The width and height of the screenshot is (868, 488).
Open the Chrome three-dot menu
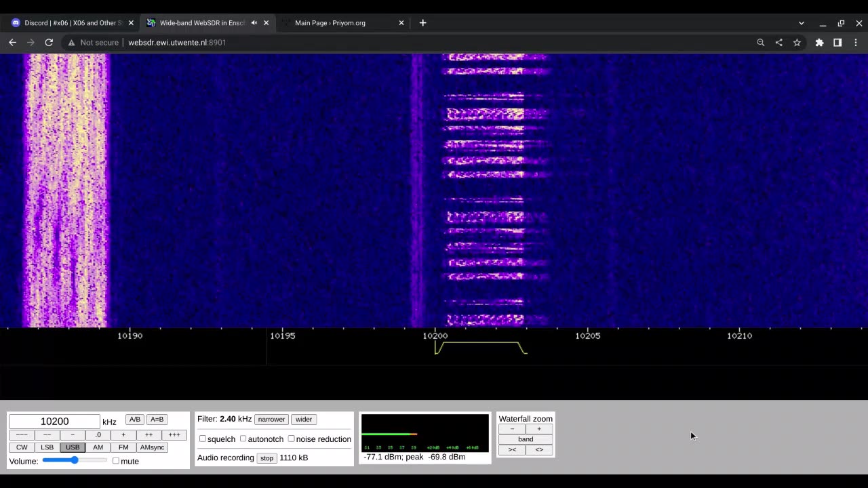pos(856,42)
